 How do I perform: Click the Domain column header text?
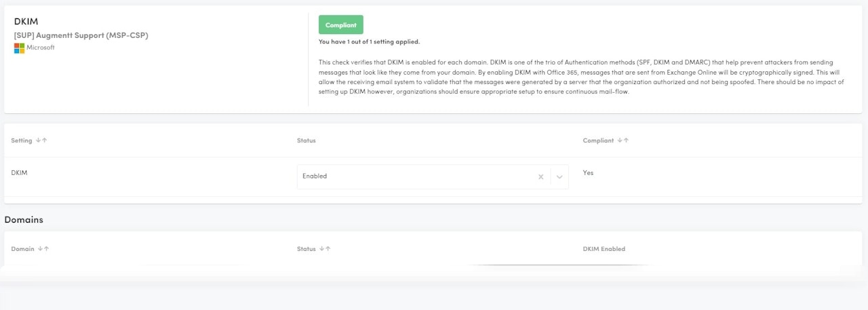23,249
